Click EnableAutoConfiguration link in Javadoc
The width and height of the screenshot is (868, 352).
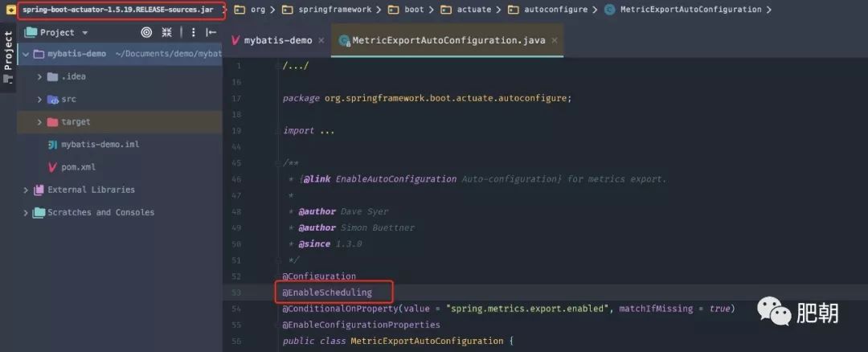(396, 179)
